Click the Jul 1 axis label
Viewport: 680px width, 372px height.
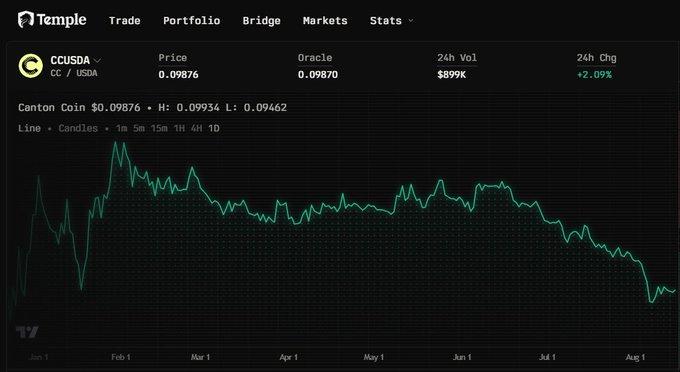tap(547, 357)
